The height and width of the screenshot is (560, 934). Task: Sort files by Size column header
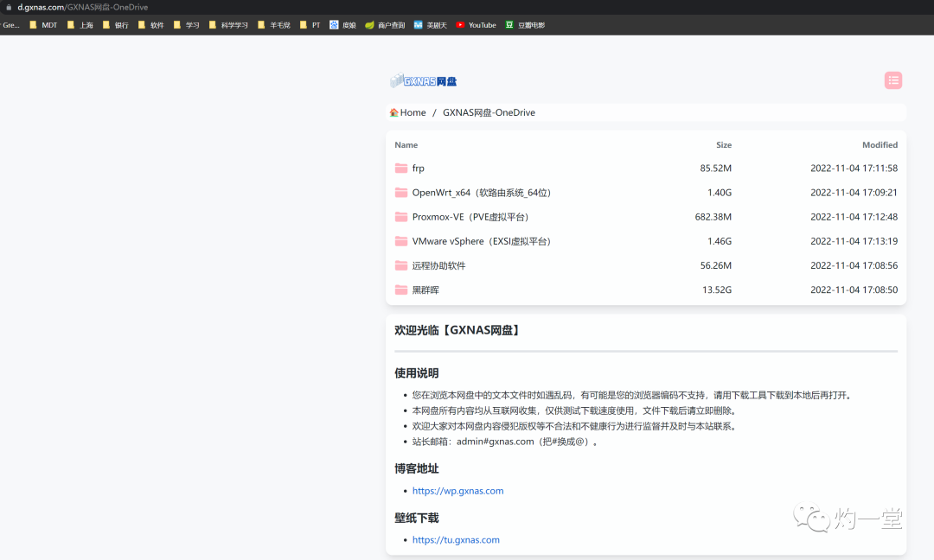pos(723,145)
